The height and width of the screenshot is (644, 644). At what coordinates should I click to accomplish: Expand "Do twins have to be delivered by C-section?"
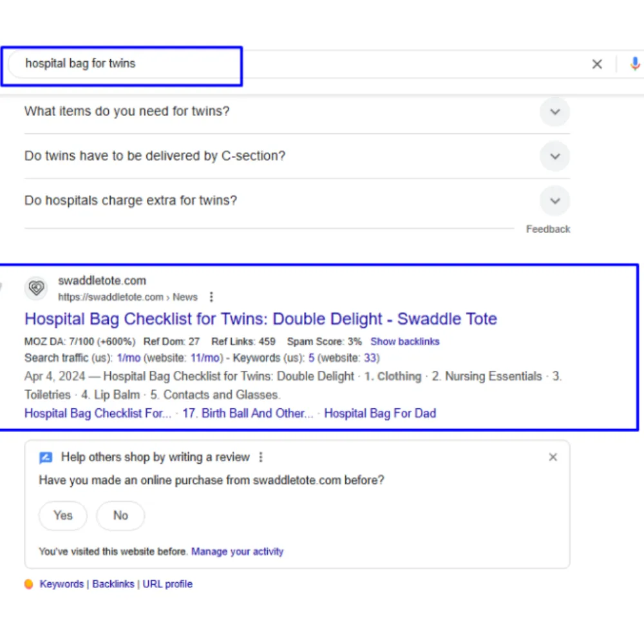coord(554,156)
